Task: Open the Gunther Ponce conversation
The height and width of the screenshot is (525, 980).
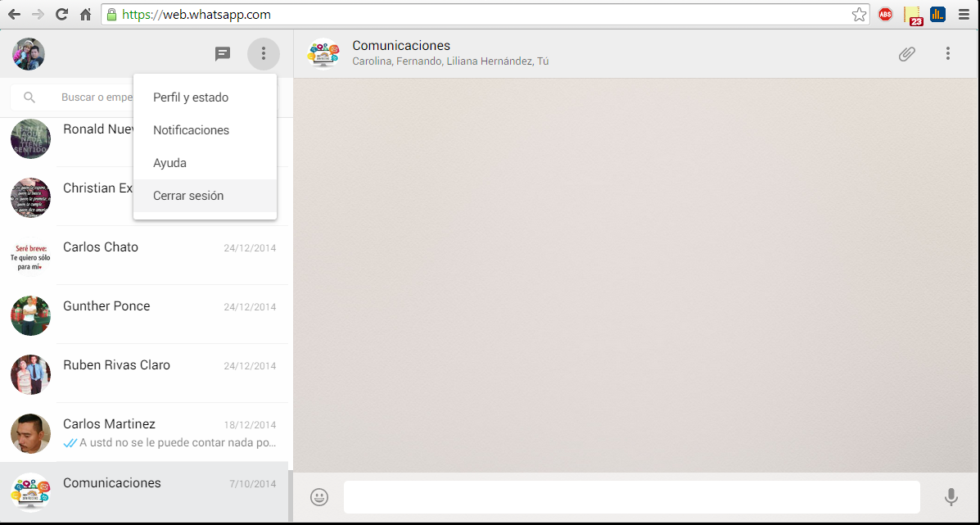Action: click(x=147, y=315)
